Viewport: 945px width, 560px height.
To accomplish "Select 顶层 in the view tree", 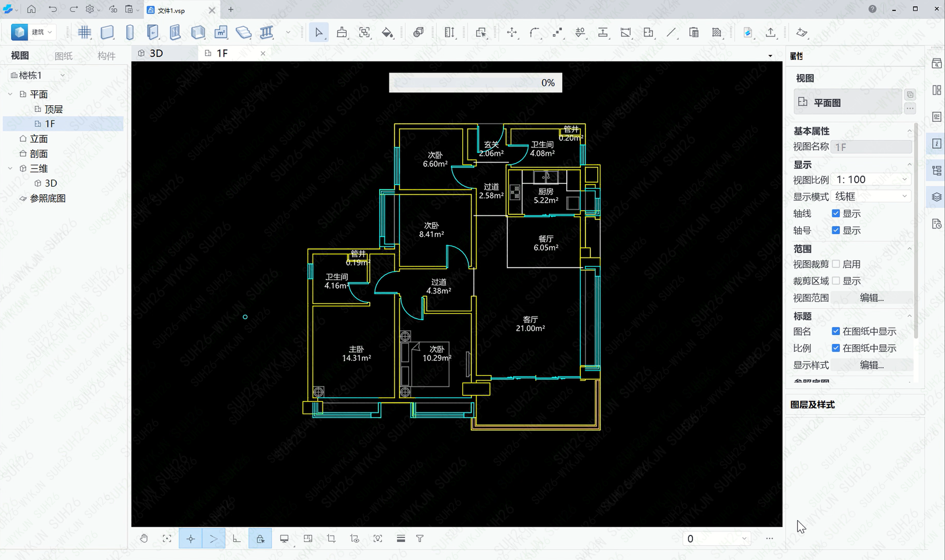I will click(x=53, y=109).
